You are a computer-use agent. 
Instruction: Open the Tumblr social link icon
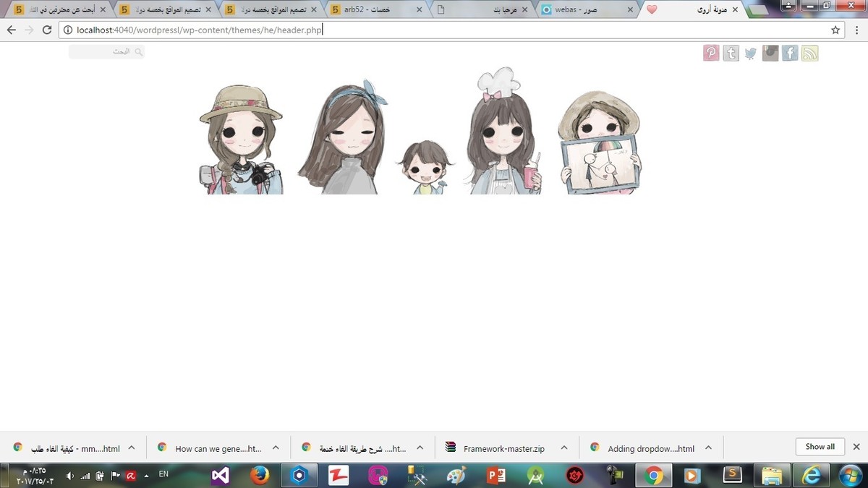(x=731, y=53)
